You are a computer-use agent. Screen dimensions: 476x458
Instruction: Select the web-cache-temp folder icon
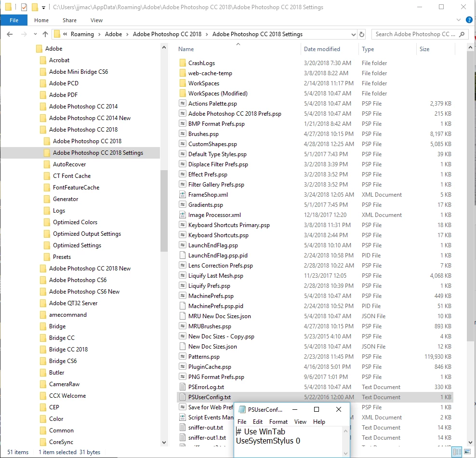pyautogui.click(x=183, y=73)
